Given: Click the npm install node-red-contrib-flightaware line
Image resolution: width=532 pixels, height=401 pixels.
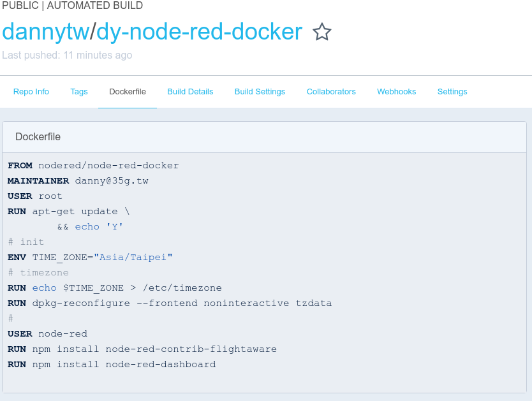Looking at the screenshot, I should tap(142, 349).
